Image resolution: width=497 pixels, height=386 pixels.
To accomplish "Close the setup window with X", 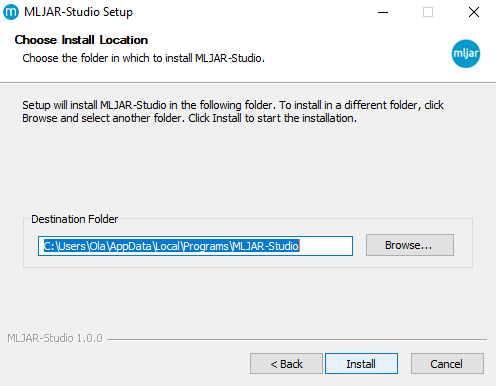I will click(474, 12).
